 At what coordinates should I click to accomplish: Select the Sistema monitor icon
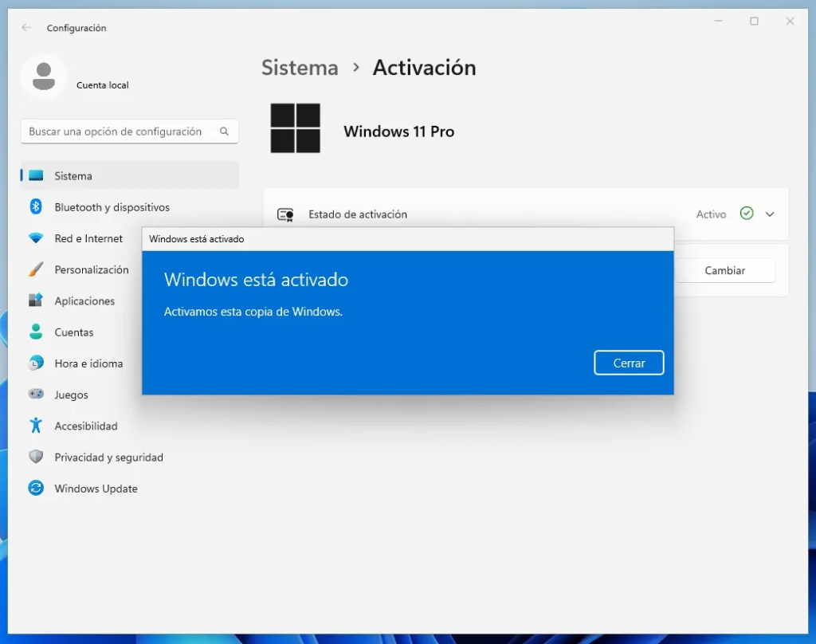[x=36, y=175]
